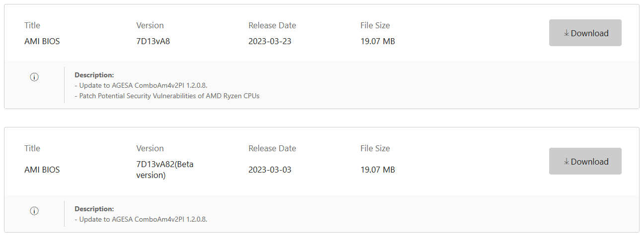Click release date 2023-03-23
This screenshot has width=644, height=238.
click(270, 41)
